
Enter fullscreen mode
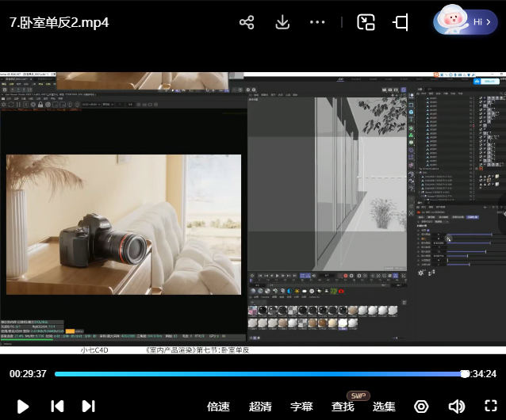click(x=489, y=407)
